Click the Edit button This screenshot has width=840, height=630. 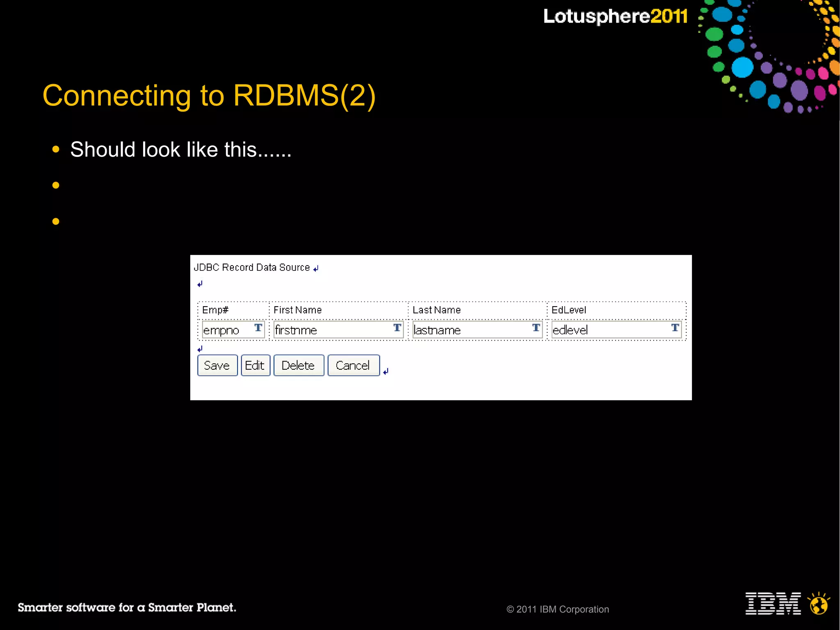[x=255, y=365]
